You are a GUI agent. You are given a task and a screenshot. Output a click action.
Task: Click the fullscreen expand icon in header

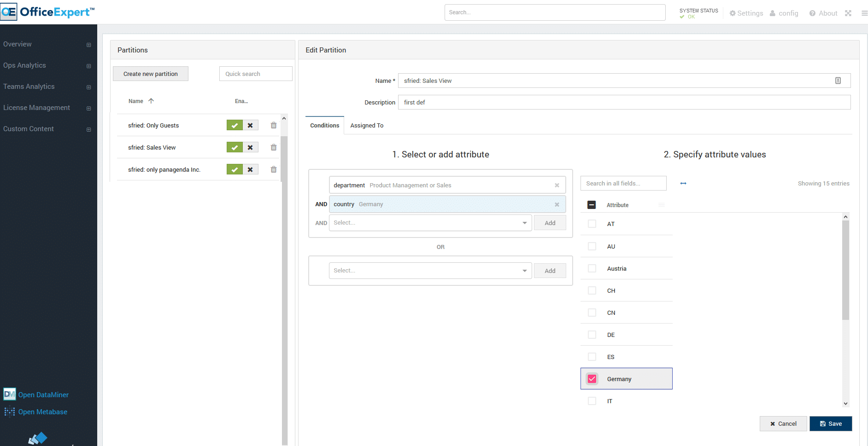[x=848, y=13]
